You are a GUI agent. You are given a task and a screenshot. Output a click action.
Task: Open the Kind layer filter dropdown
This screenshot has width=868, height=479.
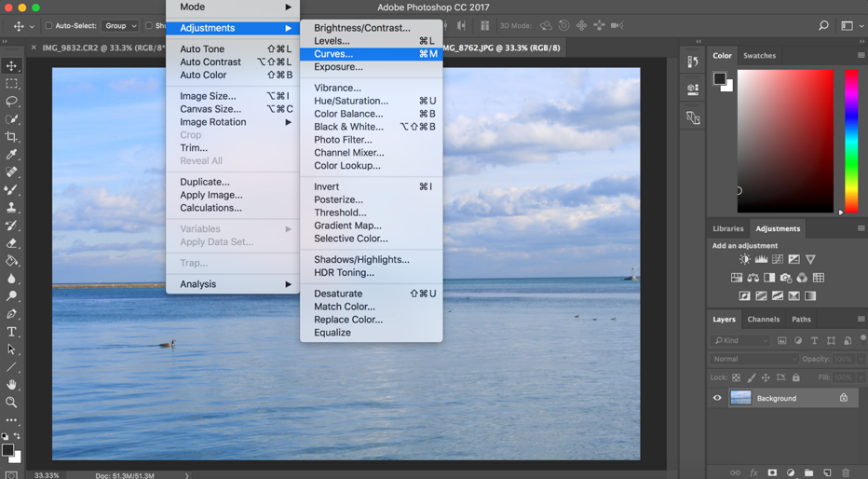tap(739, 340)
